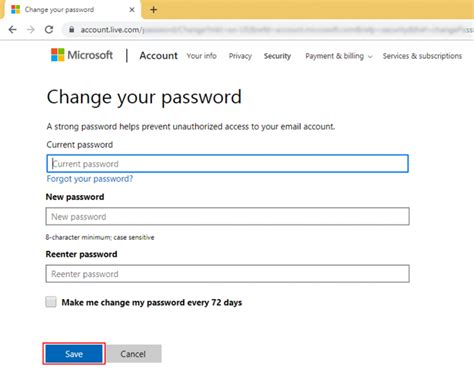Screen dimensions: 474x369
Task: Open the Your info menu
Action: coord(201,56)
